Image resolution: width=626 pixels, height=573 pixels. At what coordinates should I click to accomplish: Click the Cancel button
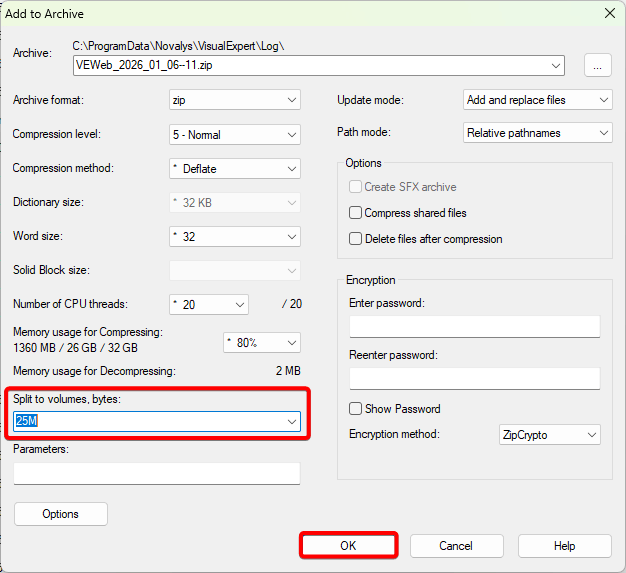pos(456,546)
